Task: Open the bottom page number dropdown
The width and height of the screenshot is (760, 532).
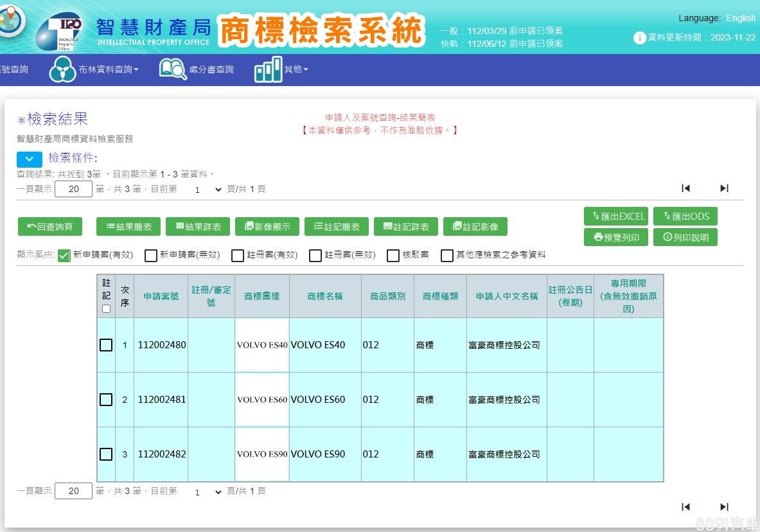Action: (x=208, y=492)
